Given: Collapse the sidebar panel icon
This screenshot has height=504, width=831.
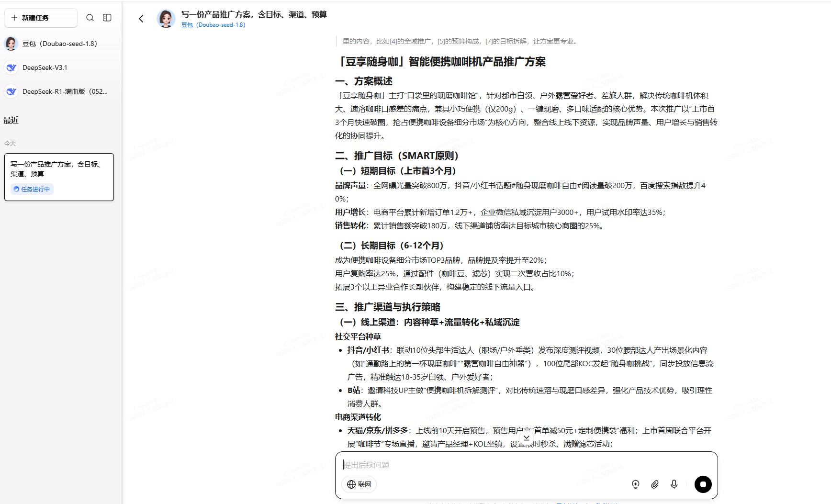Looking at the screenshot, I should click(x=107, y=18).
